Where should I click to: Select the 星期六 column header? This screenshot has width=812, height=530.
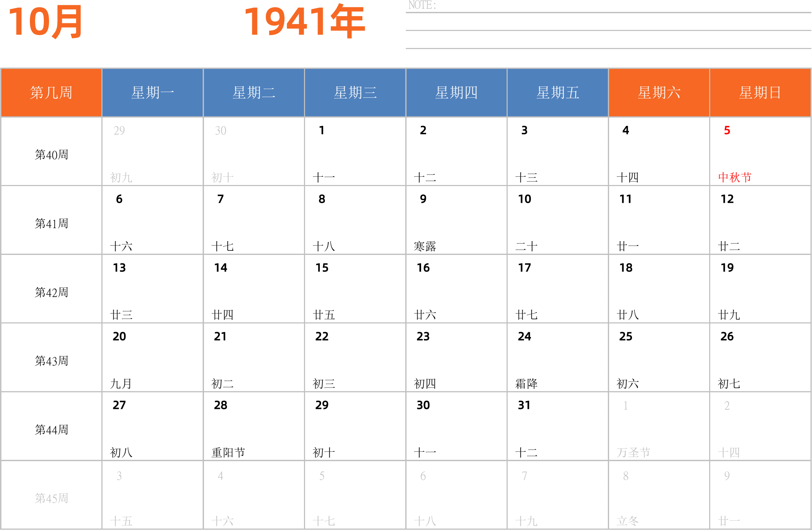tap(659, 93)
